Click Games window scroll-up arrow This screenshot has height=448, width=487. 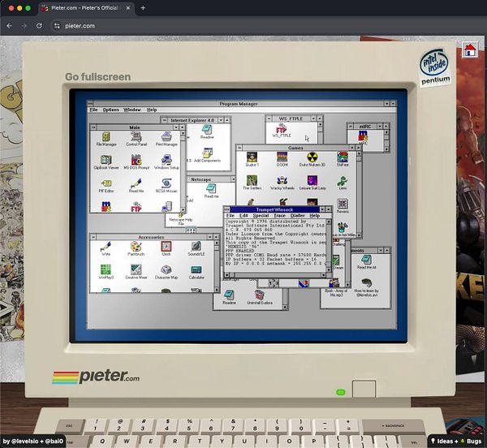pos(359,153)
